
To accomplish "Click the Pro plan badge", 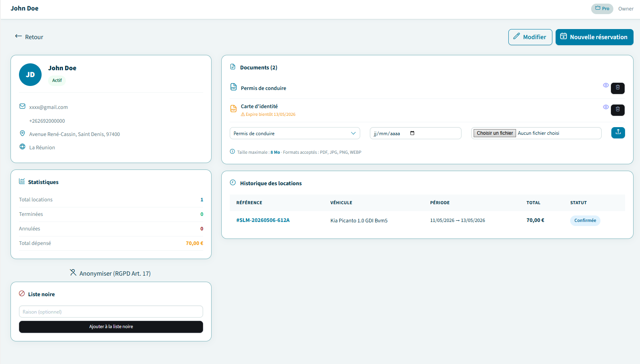I will [602, 8].
